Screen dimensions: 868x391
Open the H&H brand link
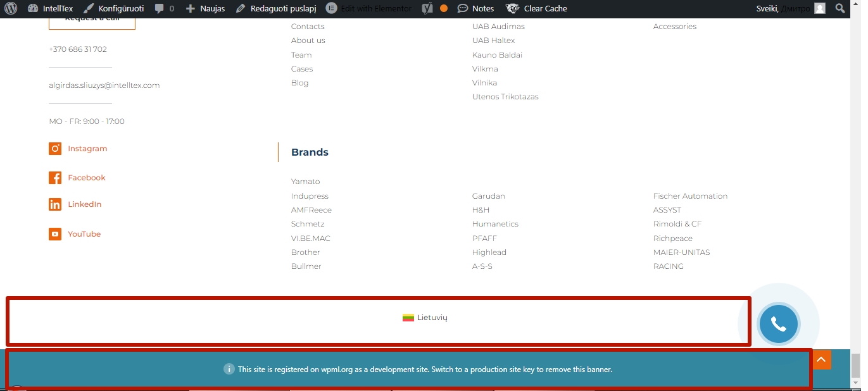[481, 210]
